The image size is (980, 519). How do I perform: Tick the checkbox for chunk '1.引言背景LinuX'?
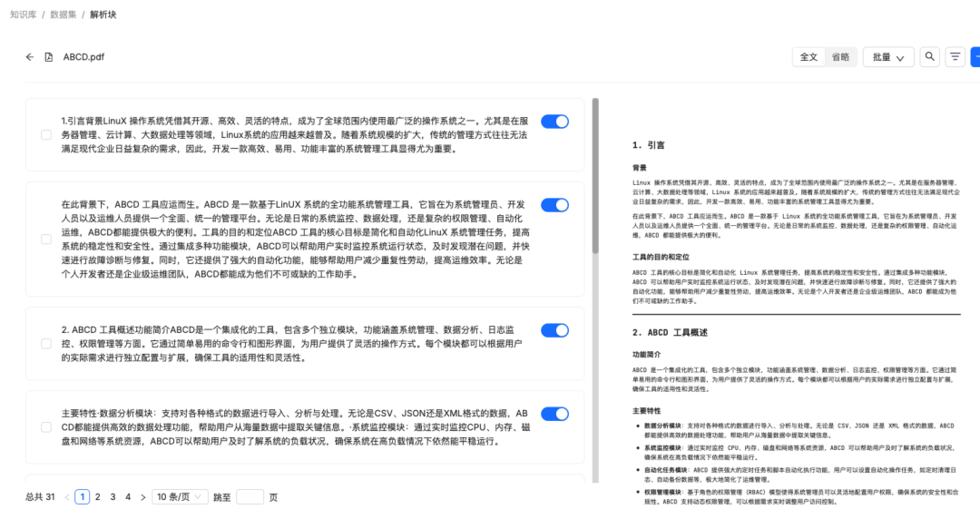click(x=46, y=135)
